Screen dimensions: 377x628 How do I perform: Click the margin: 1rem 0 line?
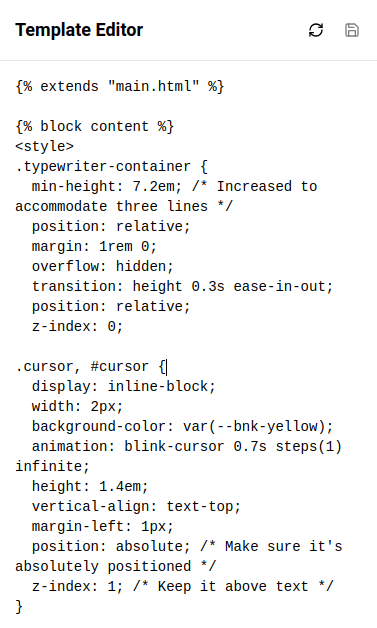pos(94,246)
